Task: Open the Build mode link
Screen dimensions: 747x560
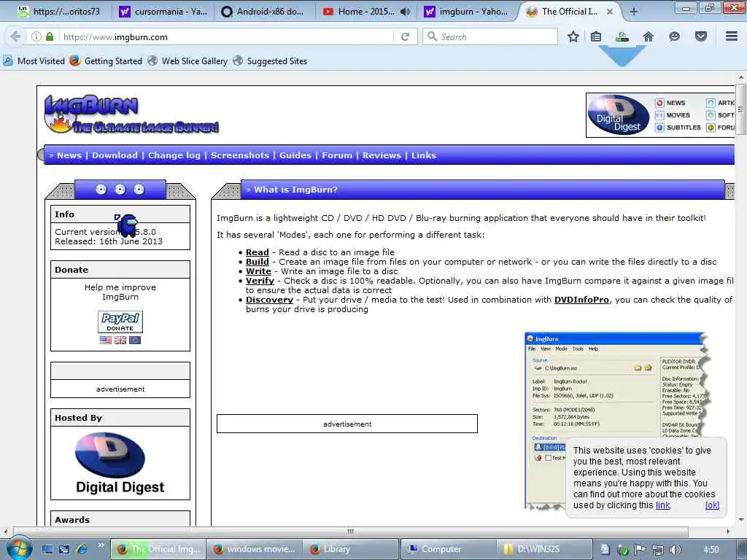Action: (x=258, y=262)
